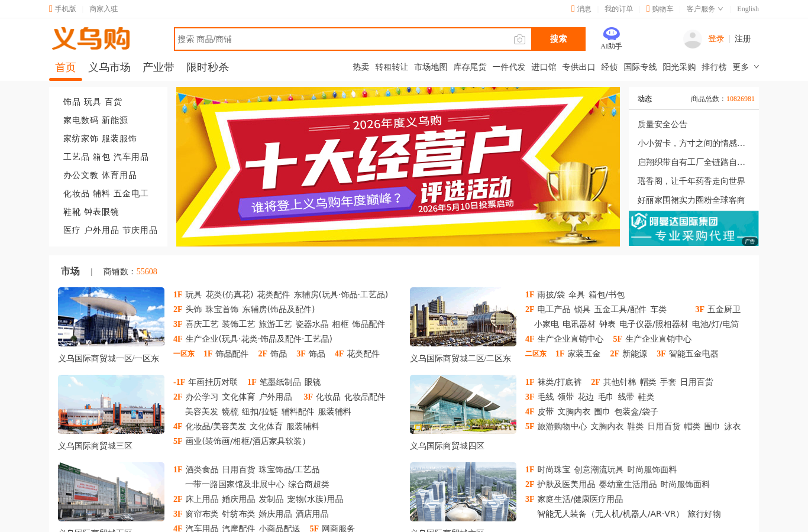The height and width of the screenshot is (532, 808).
Task: Open the 笔墨纸制品 link
Action: (x=280, y=382)
